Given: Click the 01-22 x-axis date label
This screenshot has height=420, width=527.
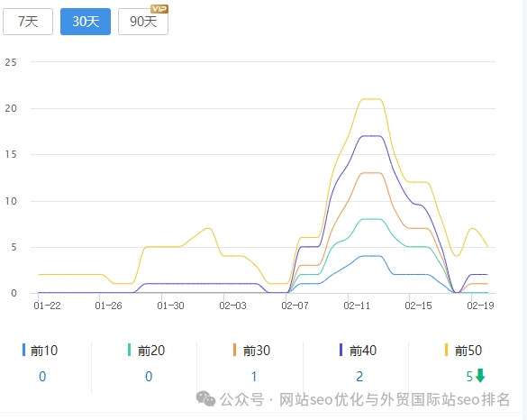Looking at the screenshot, I should 47,306.
